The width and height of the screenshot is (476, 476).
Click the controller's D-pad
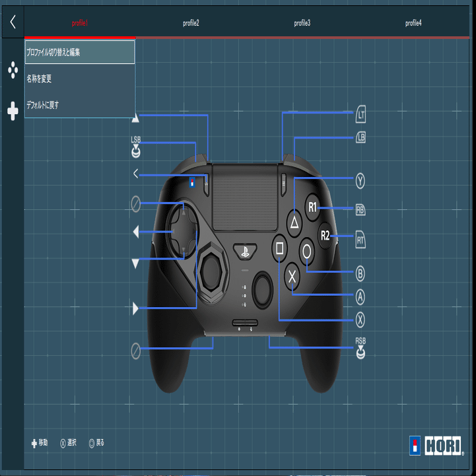coord(183,231)
